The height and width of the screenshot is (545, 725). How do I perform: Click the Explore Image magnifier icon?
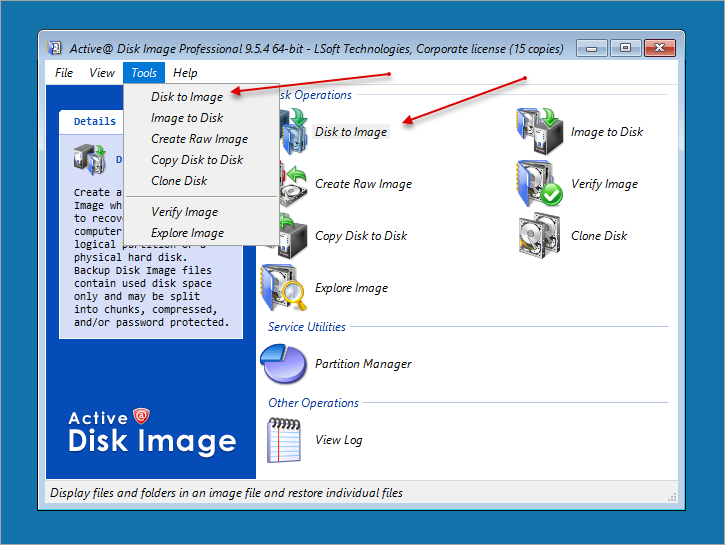(x=284, y=288)
